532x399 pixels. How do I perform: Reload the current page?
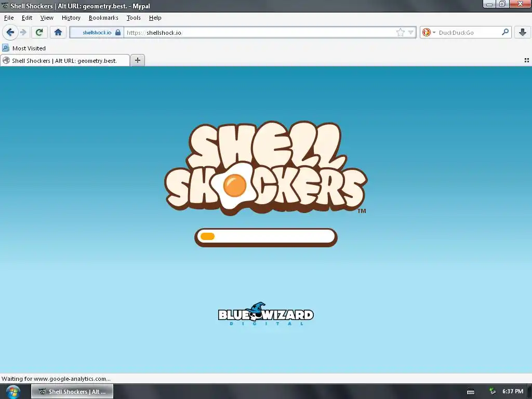(x=39, y=33)
